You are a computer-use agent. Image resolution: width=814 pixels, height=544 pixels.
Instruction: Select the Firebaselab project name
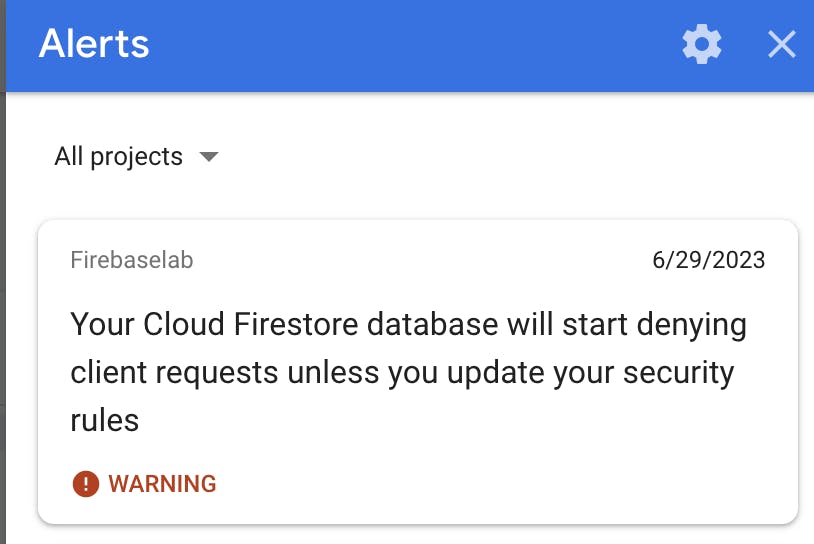132,260
